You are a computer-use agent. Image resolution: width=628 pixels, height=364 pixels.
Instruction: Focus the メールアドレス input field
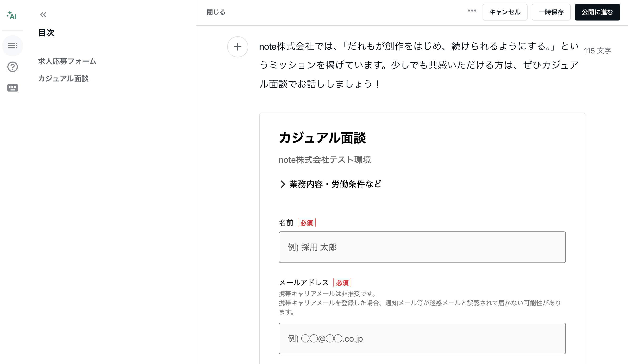click(422, 338)
